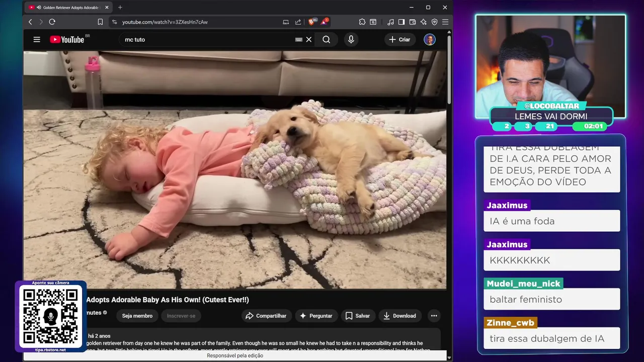
Task: Click the Mudei_meu_nick username tag
Action: point(523,284)
